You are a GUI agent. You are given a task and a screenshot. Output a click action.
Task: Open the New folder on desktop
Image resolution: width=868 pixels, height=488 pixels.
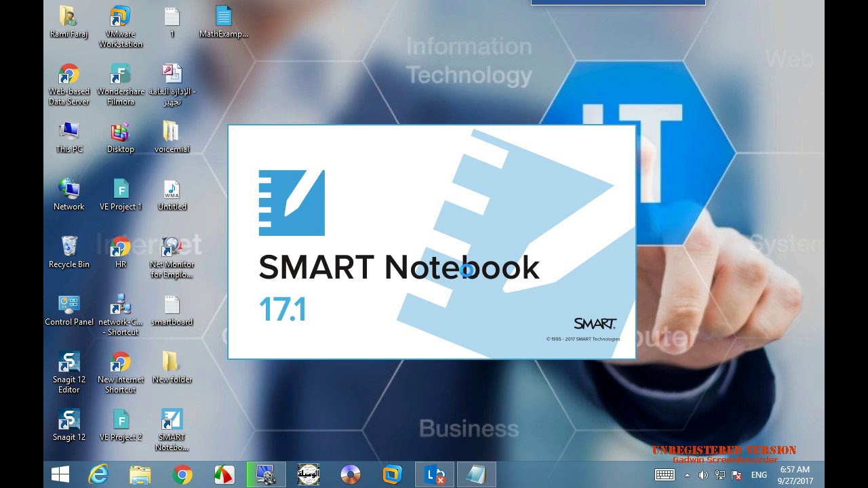[x=172, y=368]
